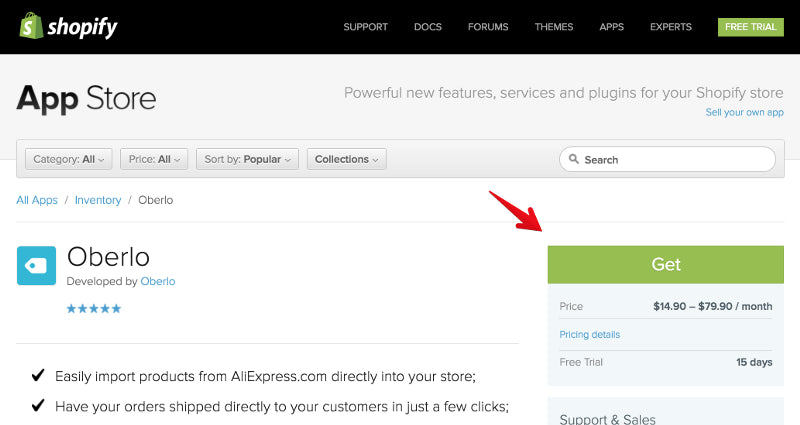Viewport: 800px width, 425px height.
Task: Click the 'Have your orders shipped directly' line
Action: (282, 407)
